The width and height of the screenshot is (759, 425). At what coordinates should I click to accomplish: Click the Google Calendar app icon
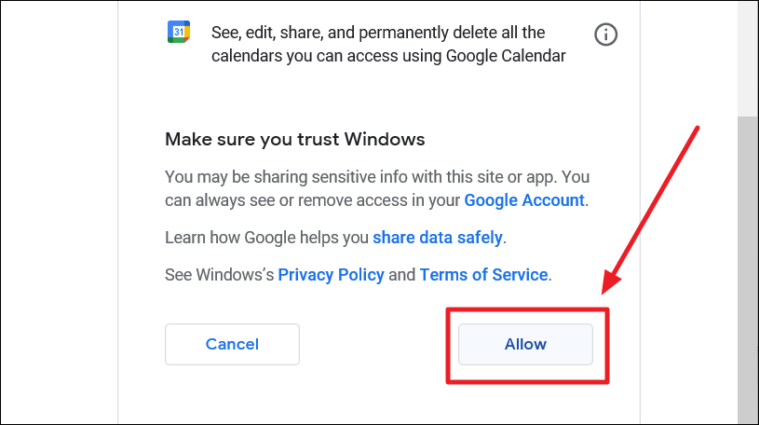point(179,31)
